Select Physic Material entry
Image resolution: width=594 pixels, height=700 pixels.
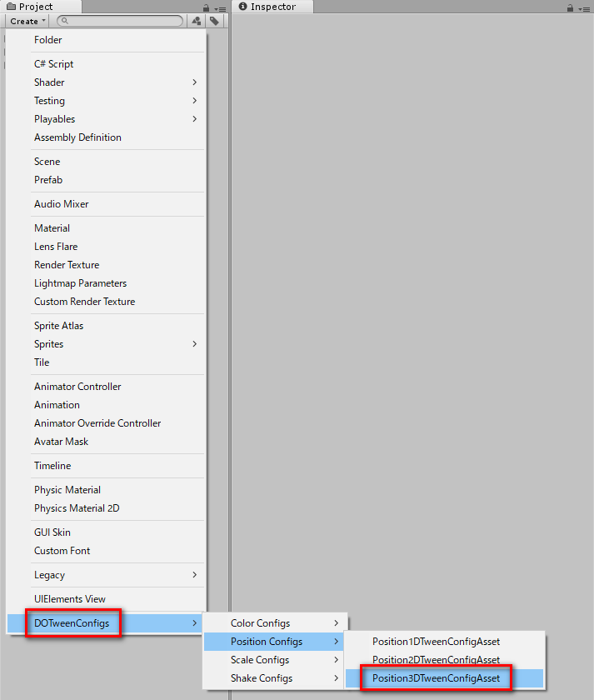[x=106, y=489]
